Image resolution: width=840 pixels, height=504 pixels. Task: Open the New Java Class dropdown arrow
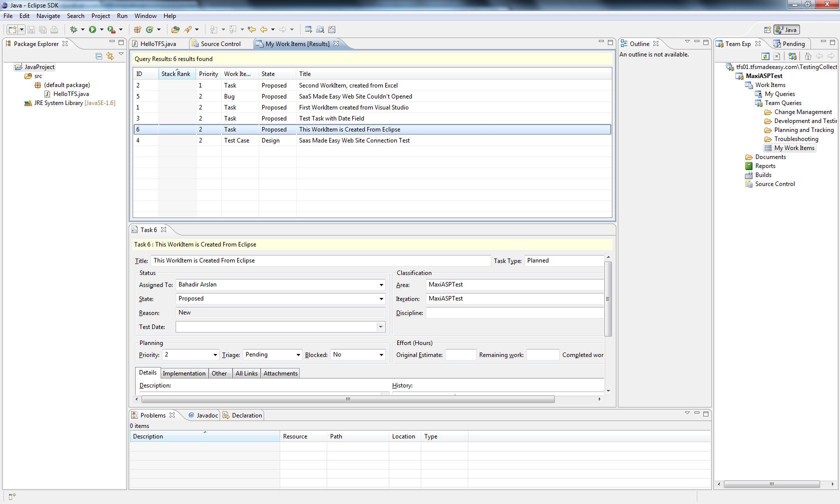(159, 29)
